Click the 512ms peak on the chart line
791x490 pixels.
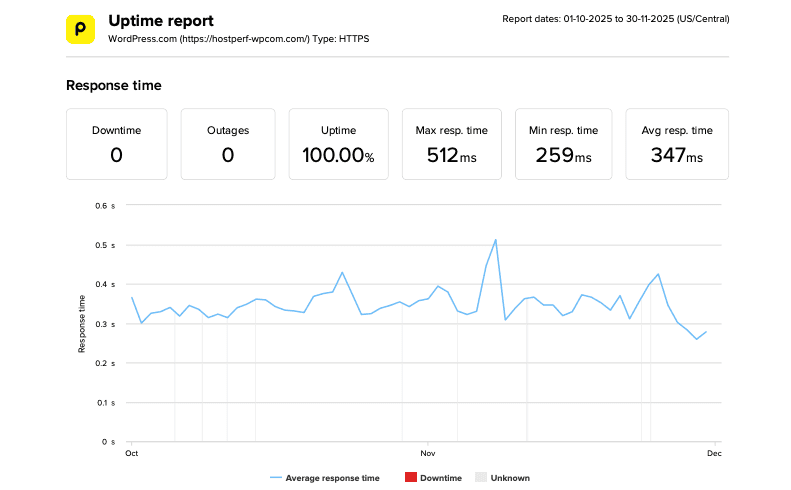click(495, 240)
